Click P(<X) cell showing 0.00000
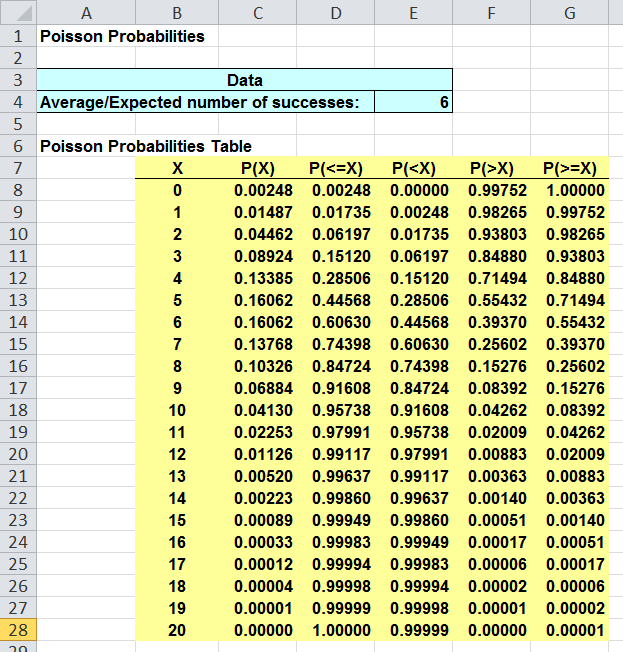 (413, 190)
